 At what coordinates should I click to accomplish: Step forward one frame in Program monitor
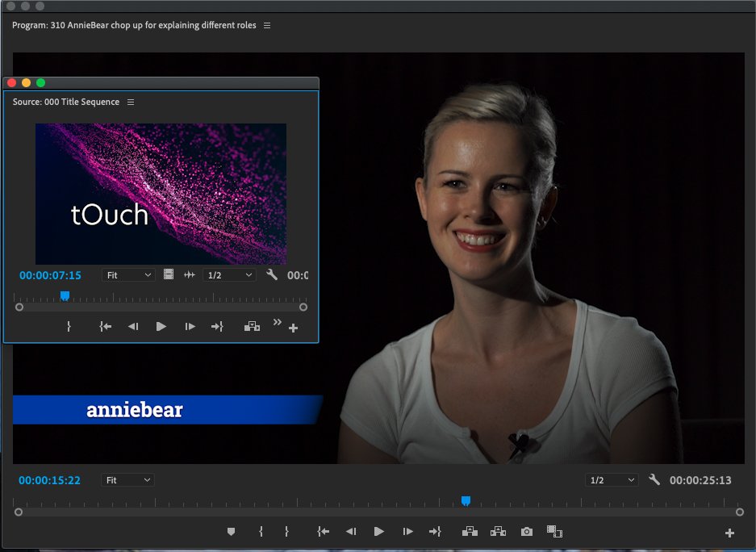pyautogui.click(x=407, y=532)
